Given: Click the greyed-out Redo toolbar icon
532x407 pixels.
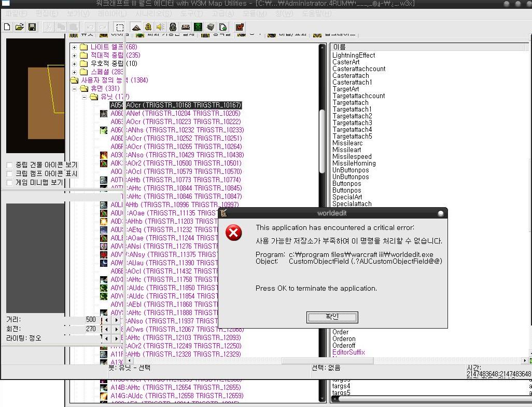Looking at the screenshot, I should click(x=103, y=27).
